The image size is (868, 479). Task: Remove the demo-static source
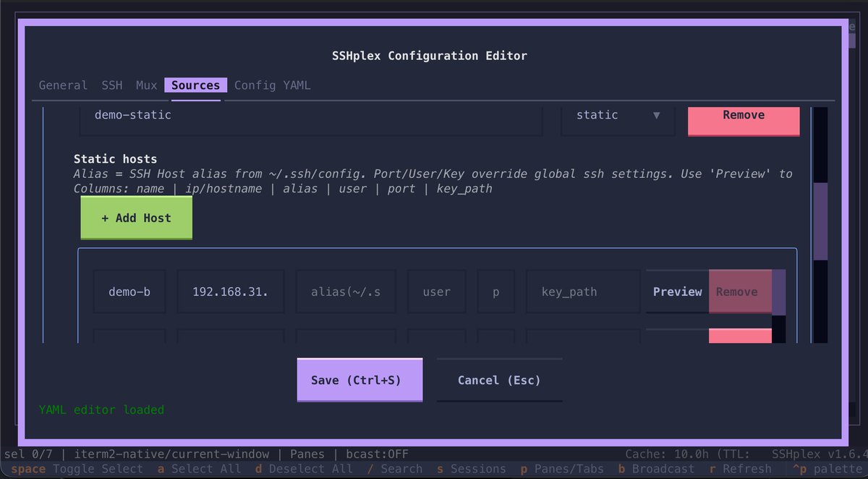coord(744,120)
